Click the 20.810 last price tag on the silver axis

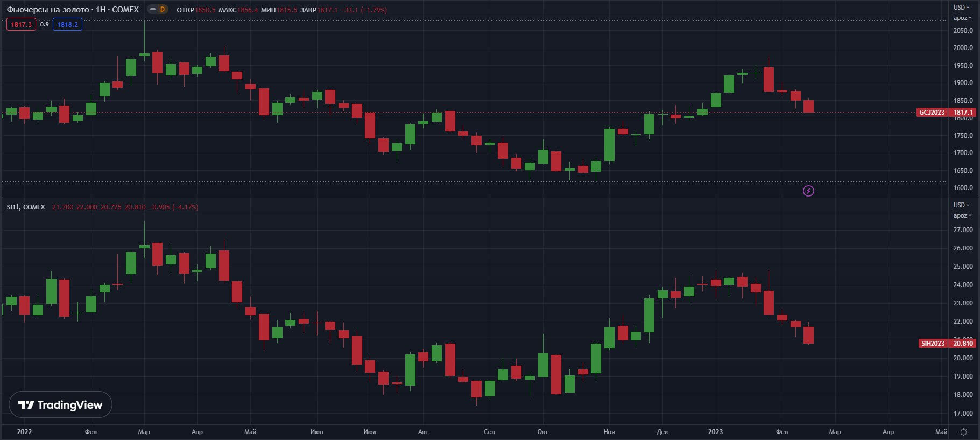coord(962,343)
